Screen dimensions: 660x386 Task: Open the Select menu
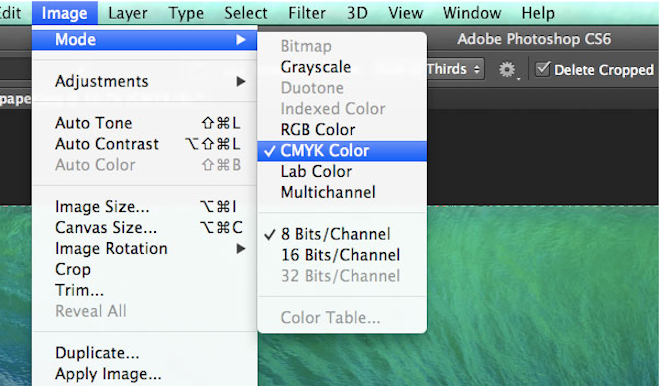pyautogui.click(x=246, y=13)
